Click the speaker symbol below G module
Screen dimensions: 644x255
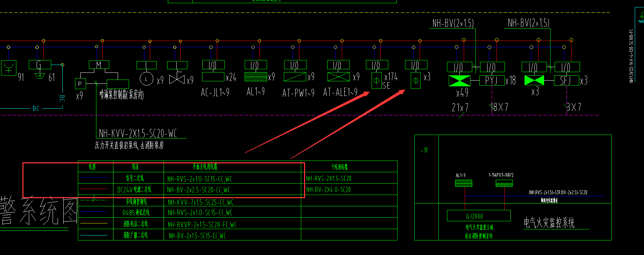pyautogui.click(x=39, y=76)
